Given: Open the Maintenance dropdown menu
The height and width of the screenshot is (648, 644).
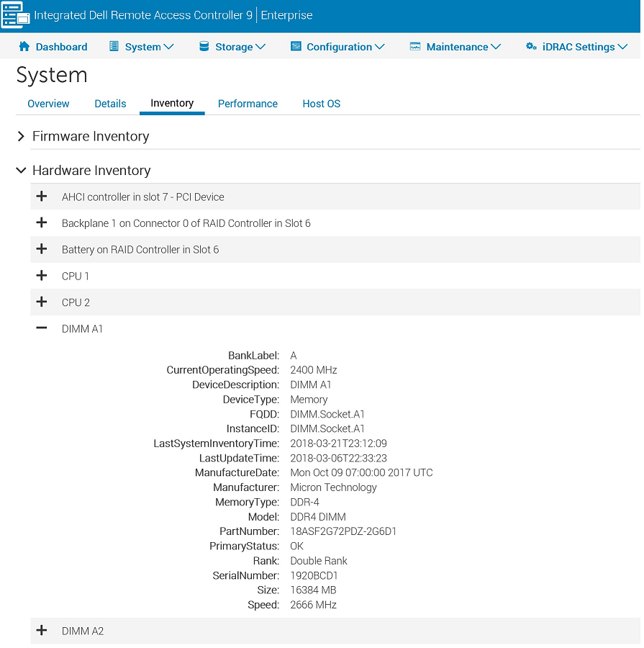Looking at the screenshot, I should 455,46.
